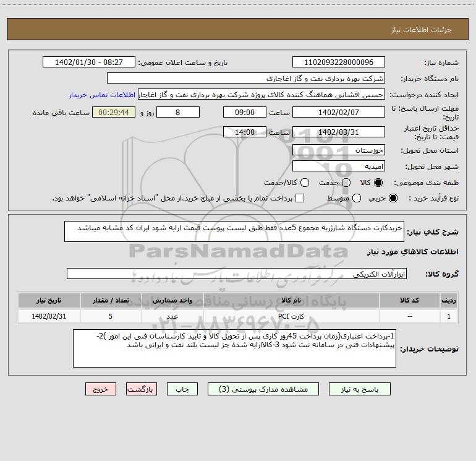Click the واحد شمارش column header

tap(172, 301)
